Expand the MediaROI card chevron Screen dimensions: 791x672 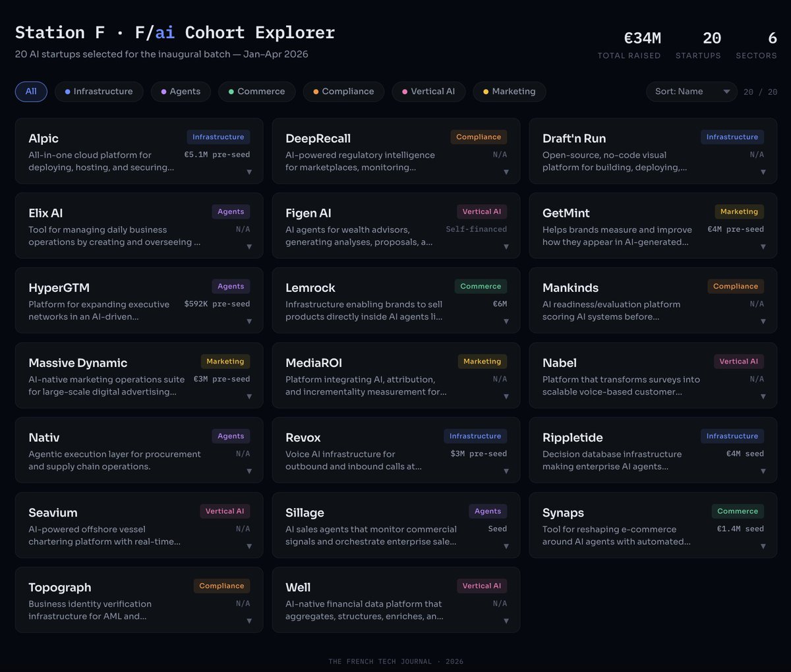click(x=506, y=397)
